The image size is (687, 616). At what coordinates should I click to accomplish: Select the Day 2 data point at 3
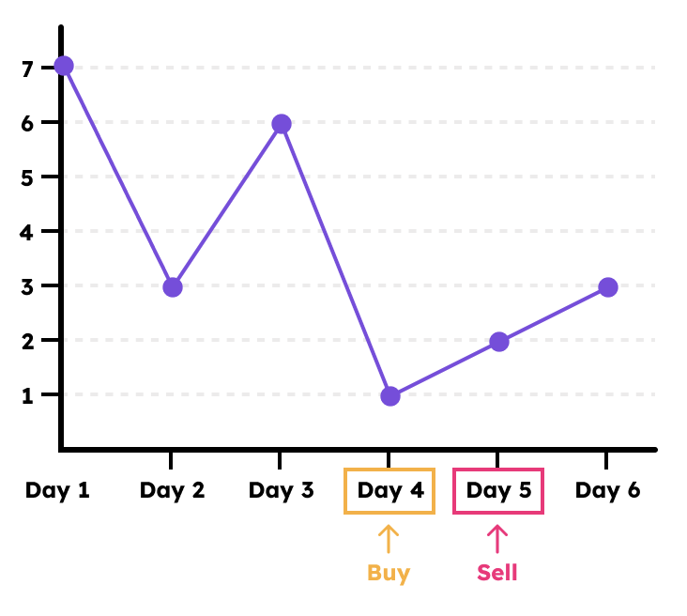173,287
